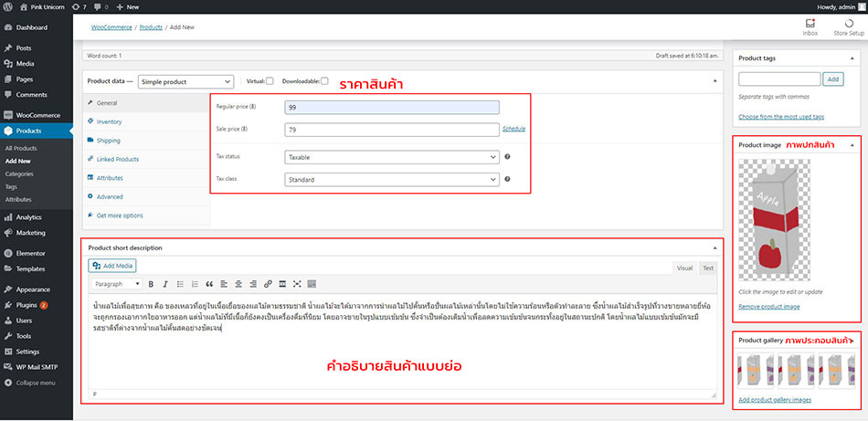Enable the Downloadable checkbox
The height and width of the screenshot is (421, 868).
pos(324,81)
